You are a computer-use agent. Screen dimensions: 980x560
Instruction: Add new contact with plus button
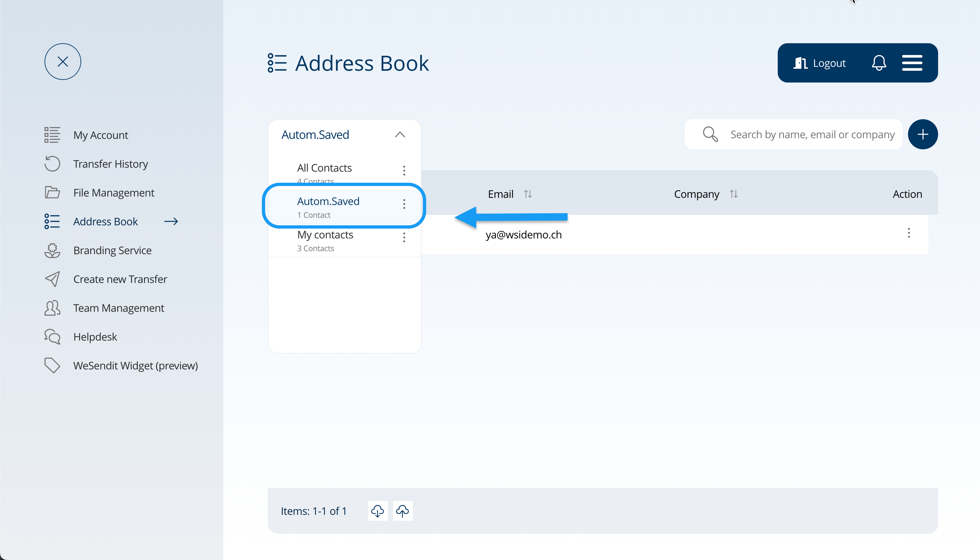click(922, 134)
